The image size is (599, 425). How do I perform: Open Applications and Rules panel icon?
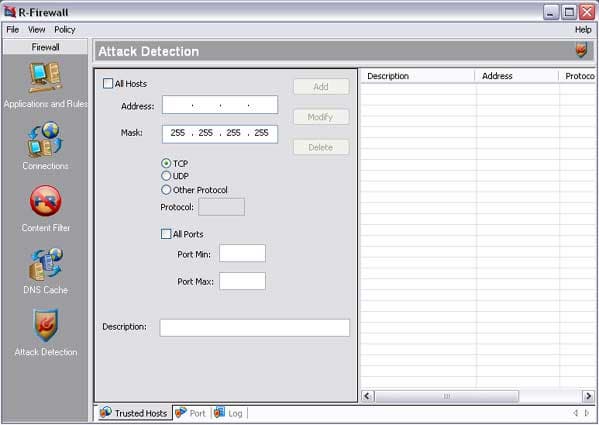click(45, 77)
